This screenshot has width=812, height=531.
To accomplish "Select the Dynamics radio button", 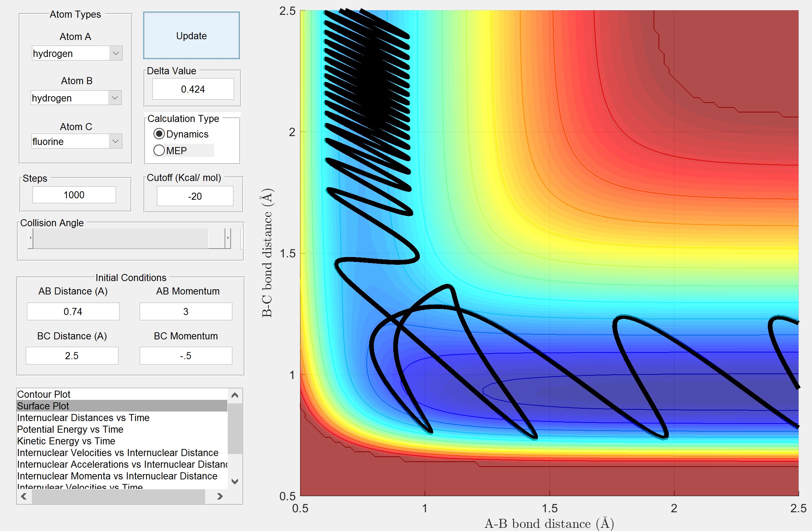I will (159, 134).
